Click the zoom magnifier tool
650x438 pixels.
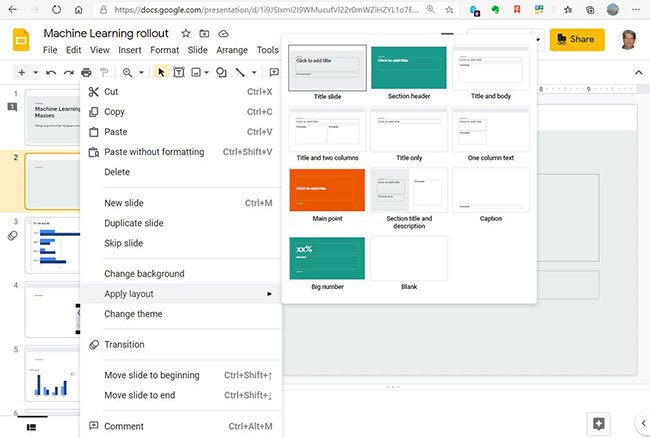point(127,73)
